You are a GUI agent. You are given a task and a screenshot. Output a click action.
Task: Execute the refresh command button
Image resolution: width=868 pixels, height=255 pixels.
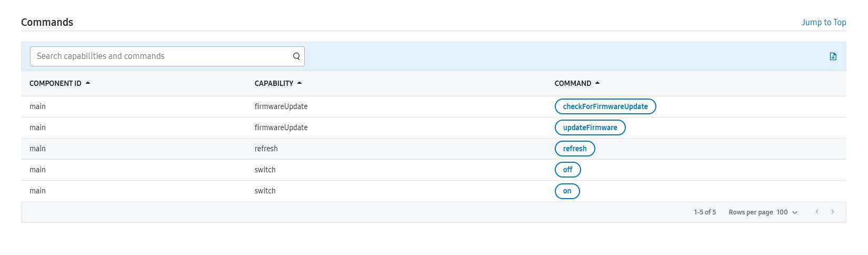(x=574, y=149)
